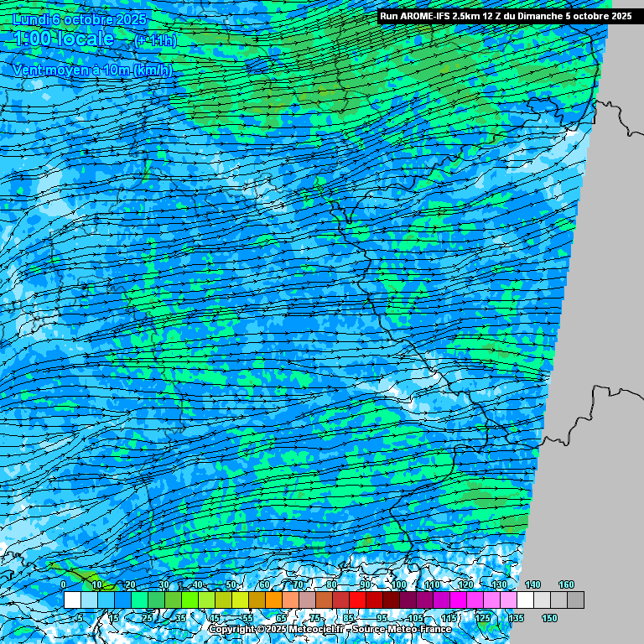Click the Run AROME-IFS 2.5km header banner
This screenshot has width=644, height=644.
(506, 16)
